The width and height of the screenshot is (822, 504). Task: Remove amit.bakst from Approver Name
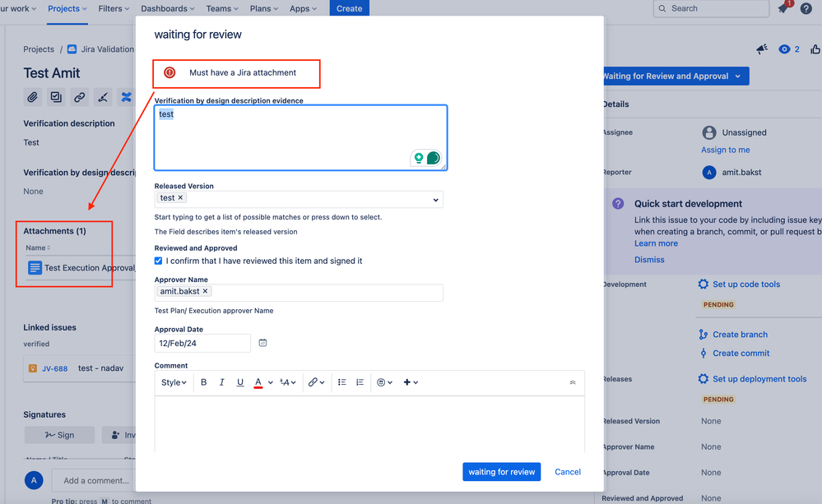coord(205,291)
